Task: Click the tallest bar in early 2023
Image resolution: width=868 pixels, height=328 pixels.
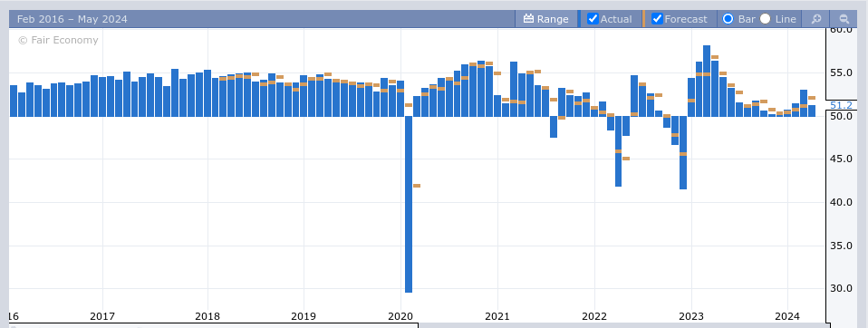Action: tap(707, 81)
